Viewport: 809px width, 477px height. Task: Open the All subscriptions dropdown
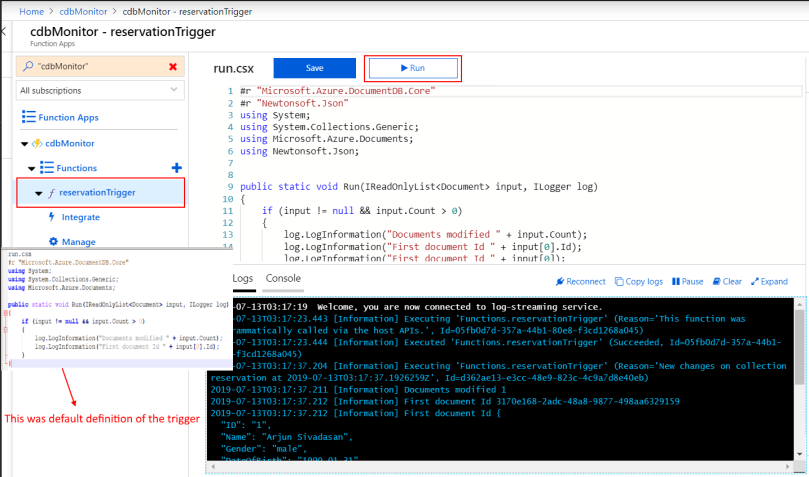(x=100, y=91)
